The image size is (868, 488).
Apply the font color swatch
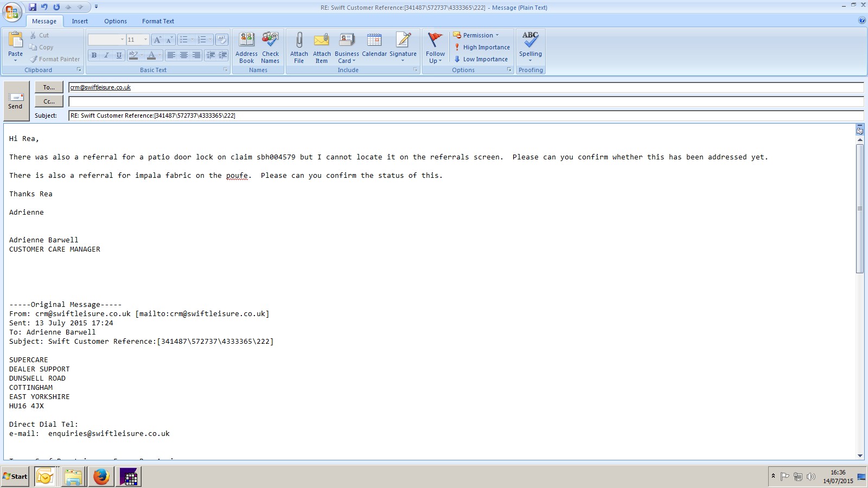[151, 55]
